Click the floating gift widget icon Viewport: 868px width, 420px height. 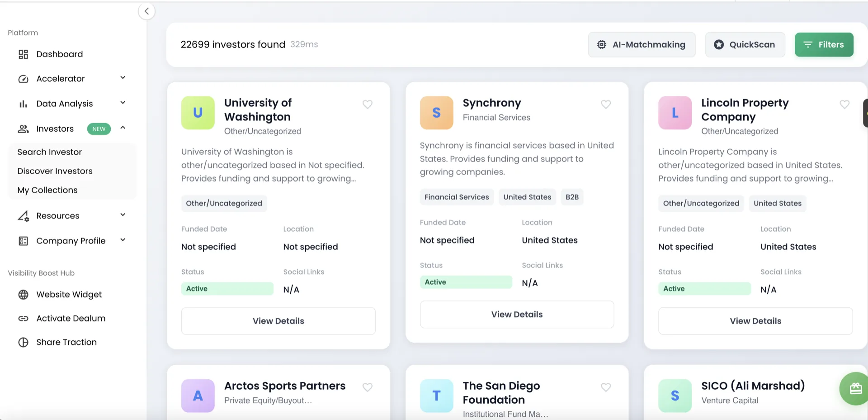(855, 388)
